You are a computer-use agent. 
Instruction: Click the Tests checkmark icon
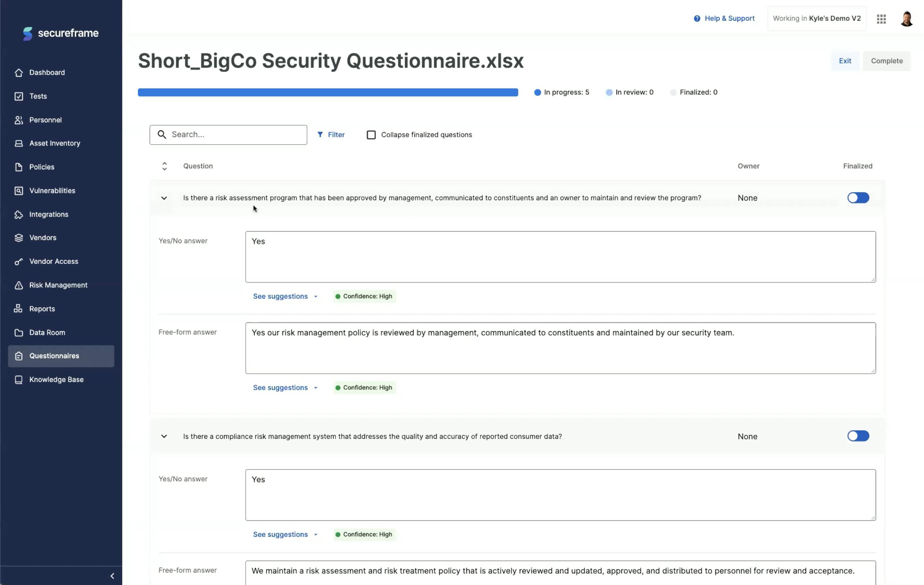tap(19, 96)
